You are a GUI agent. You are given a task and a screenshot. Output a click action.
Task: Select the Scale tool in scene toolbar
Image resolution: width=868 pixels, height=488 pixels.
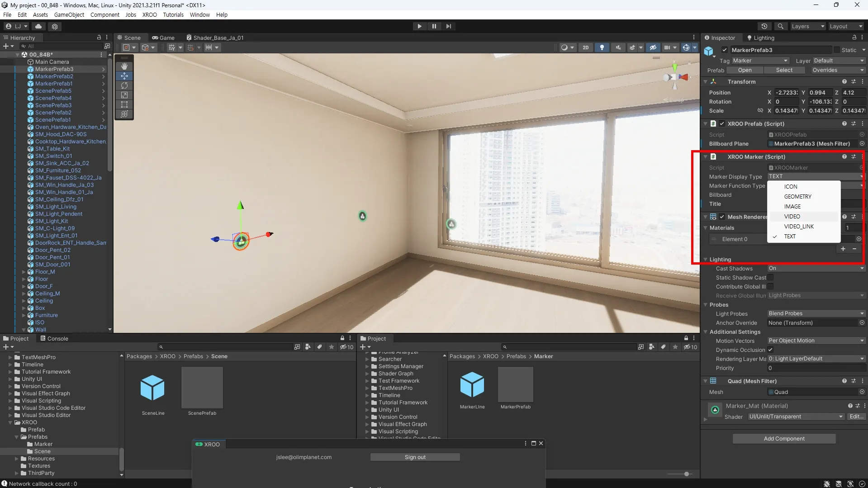[x=124, y=95]
